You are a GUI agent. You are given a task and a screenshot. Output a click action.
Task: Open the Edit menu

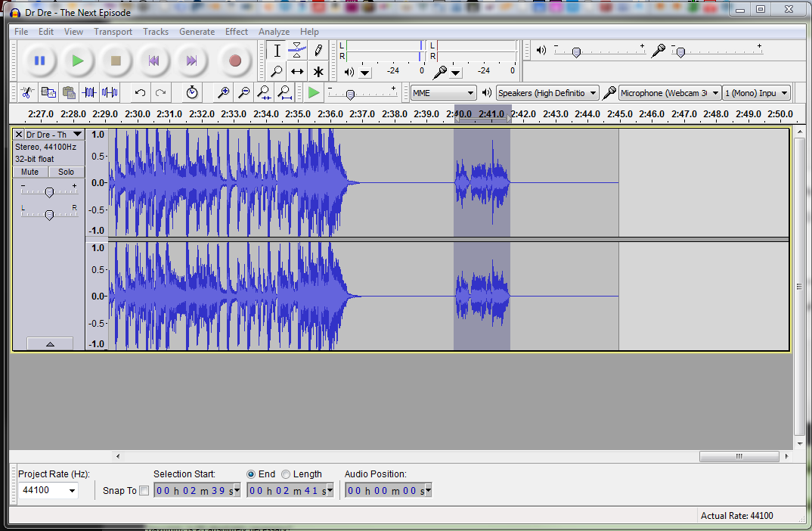(x=46, y=32)
